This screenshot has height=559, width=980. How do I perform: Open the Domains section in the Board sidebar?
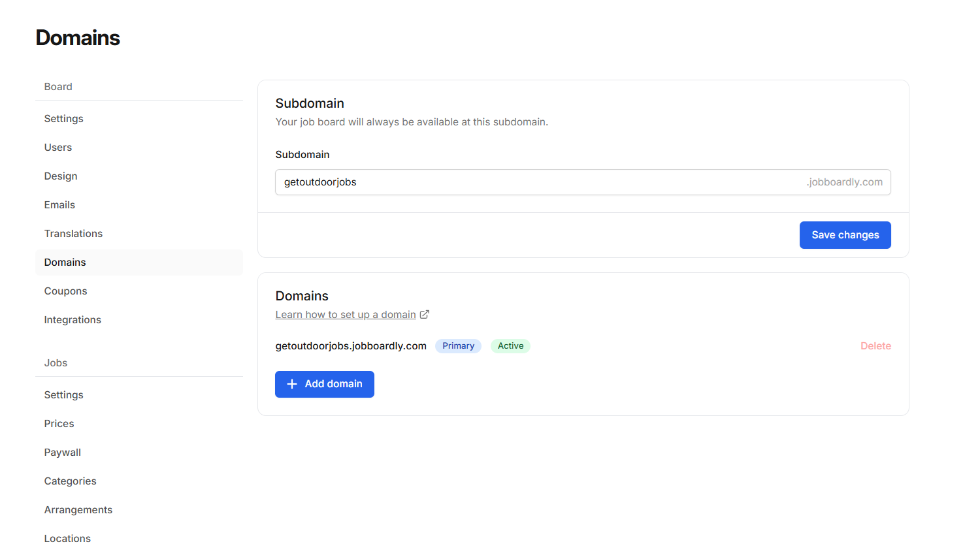pyautogui.click(x=65, y=262)
